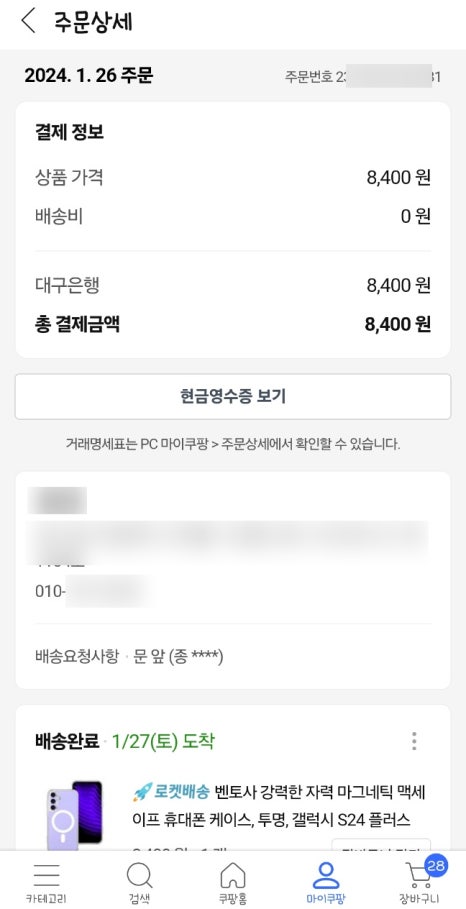Tap the back arrow beside 주문상세
The height and width of the screenshot is (909, 466).
[28, 21]
